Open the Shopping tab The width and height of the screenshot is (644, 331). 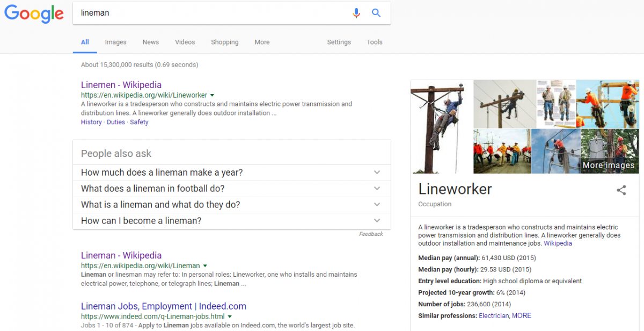[225, 42]
